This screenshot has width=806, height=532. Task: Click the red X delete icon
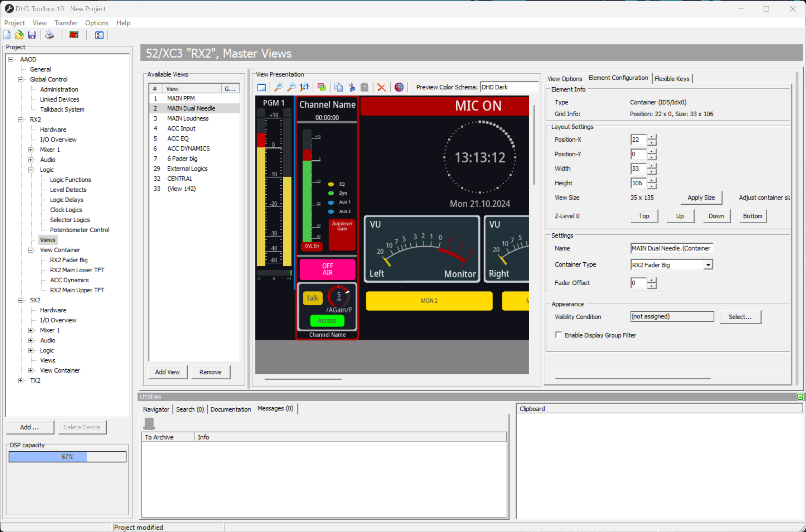point(381,87)
